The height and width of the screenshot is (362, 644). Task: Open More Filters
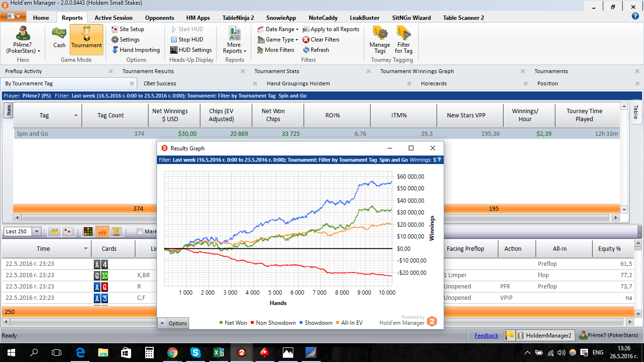click(276, 50)
